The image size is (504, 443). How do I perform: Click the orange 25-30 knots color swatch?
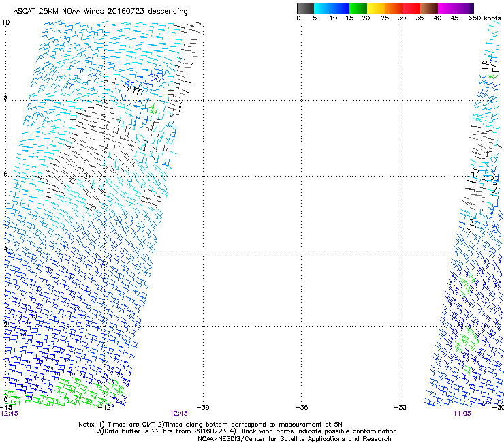pos(394,8)
